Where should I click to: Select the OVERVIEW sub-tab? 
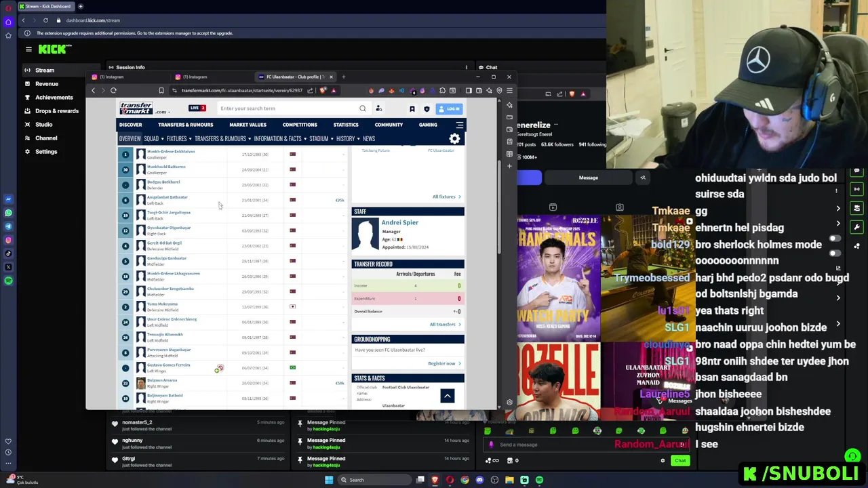click(x=130, y=139)
